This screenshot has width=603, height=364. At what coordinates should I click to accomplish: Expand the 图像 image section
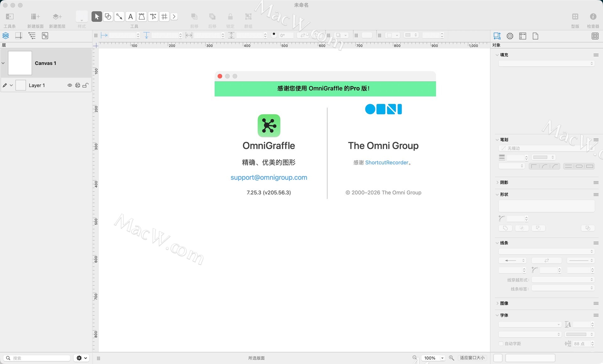[x=497, y=303]
